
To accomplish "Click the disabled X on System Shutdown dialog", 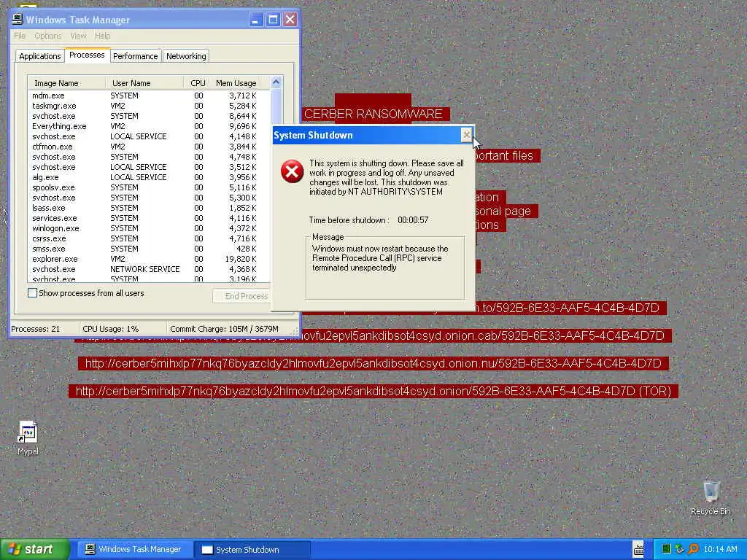I will click(x=466, y=135).
